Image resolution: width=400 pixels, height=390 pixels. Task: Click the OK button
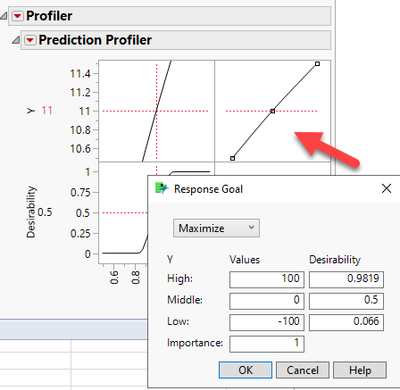pyautogui.click(x=245, y=370)
